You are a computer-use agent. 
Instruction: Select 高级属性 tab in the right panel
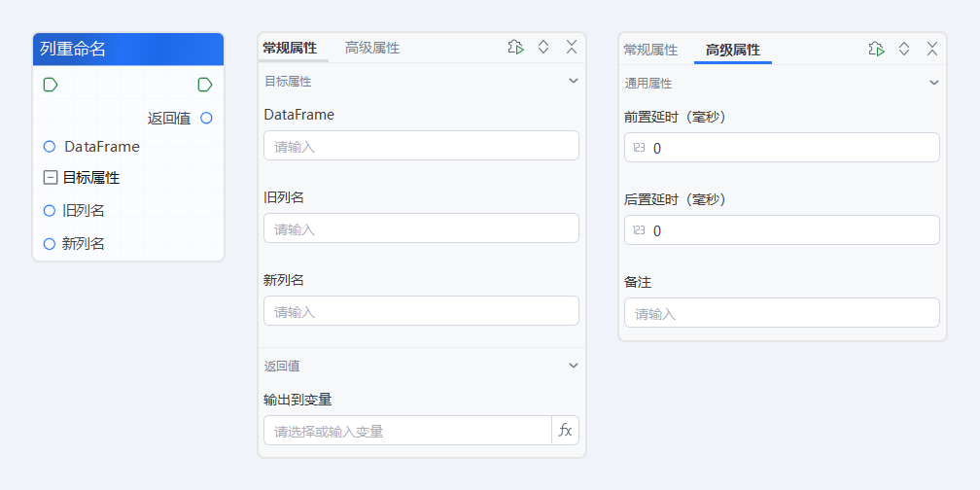733,50
